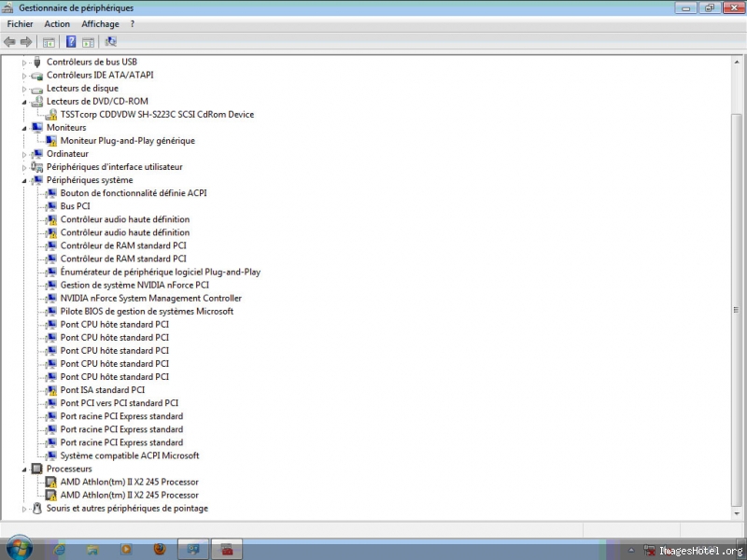Launch Firefox from the taskbar
Viewport: 747px width, 560px height.
[x=160, y=550]
